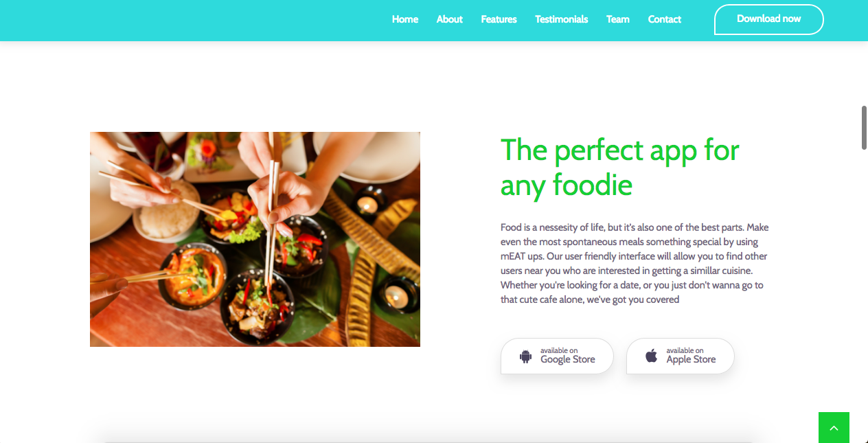868x443 pixels.
Task: Select Features in the navigation bar
Action: click(x=499, y=19)
